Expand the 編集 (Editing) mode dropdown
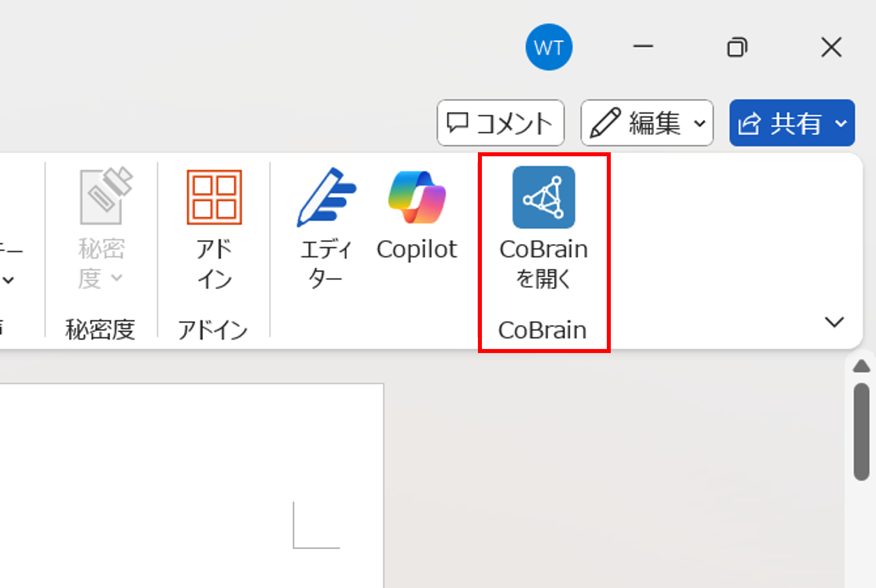This screenshot has height=588, width=876. [x=699, y=123]
